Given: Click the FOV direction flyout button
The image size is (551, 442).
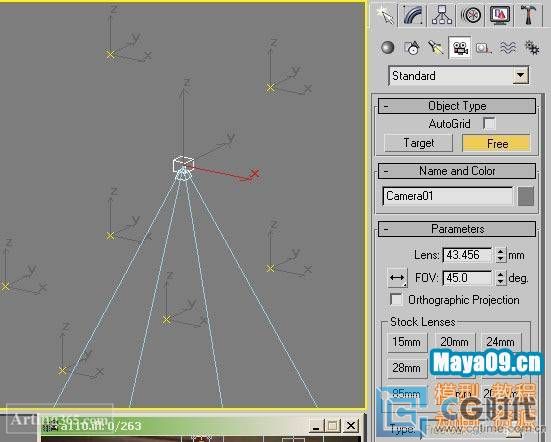Looking at the screenshot, I should [x=397, y=278].
